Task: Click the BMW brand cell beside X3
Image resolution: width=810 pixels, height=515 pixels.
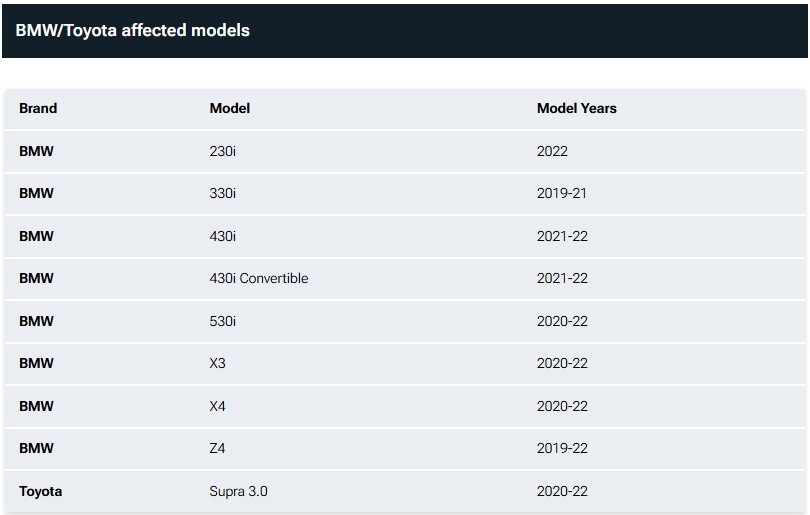Action: (x=36, y=364)
